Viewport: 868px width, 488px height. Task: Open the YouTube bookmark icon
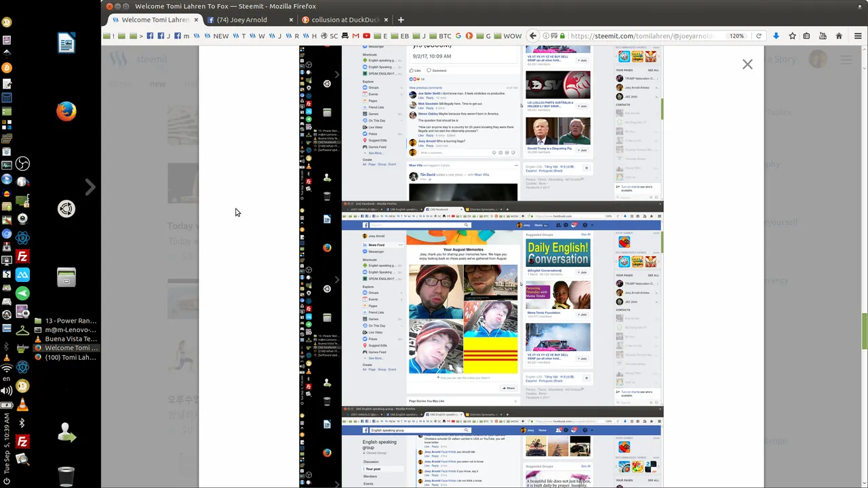[366, 36]
